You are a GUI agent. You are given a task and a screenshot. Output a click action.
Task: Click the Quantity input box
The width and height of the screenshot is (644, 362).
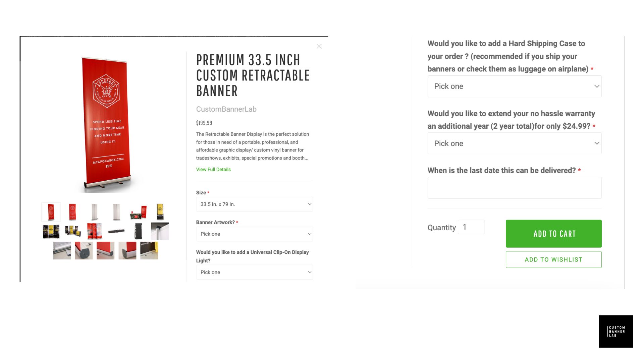(x=471, y=227)
